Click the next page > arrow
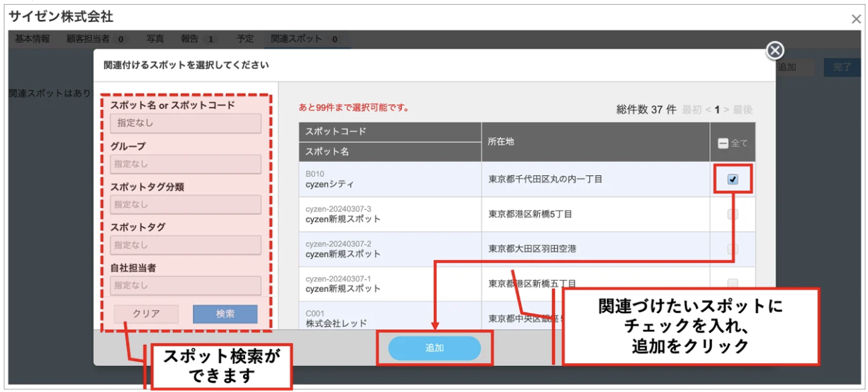Image resolution: width=868 pixels, height=392 pixels. (726, 110)
